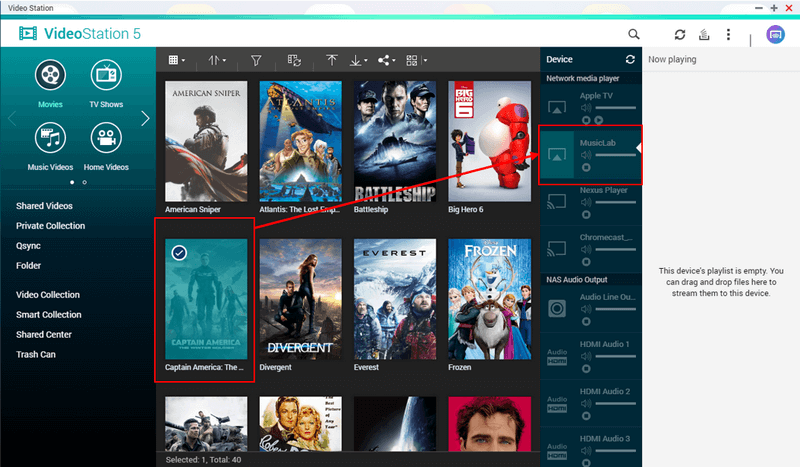Open the view mode grid dropdown
The height and width of the screenshot is (467, 800).
tap(177, 60)
